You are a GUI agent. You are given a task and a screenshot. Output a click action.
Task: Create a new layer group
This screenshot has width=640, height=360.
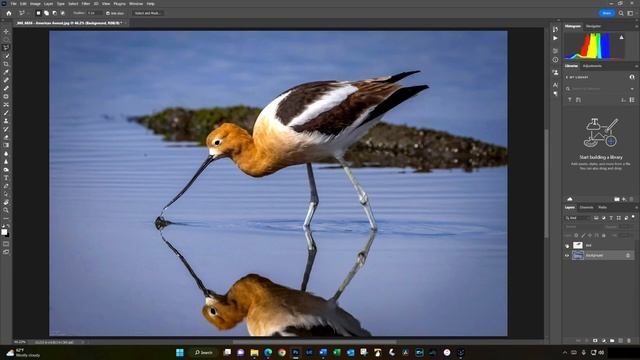click(x=612, y=340)
